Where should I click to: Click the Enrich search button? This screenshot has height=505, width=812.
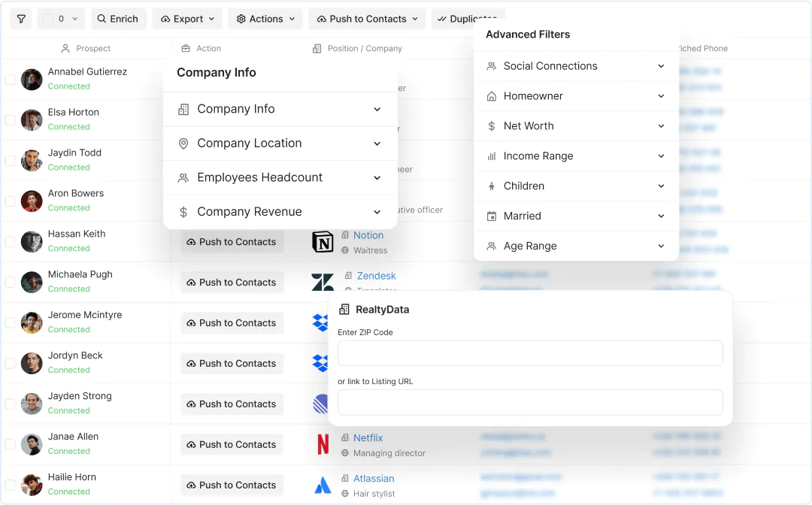coord(118,19)
